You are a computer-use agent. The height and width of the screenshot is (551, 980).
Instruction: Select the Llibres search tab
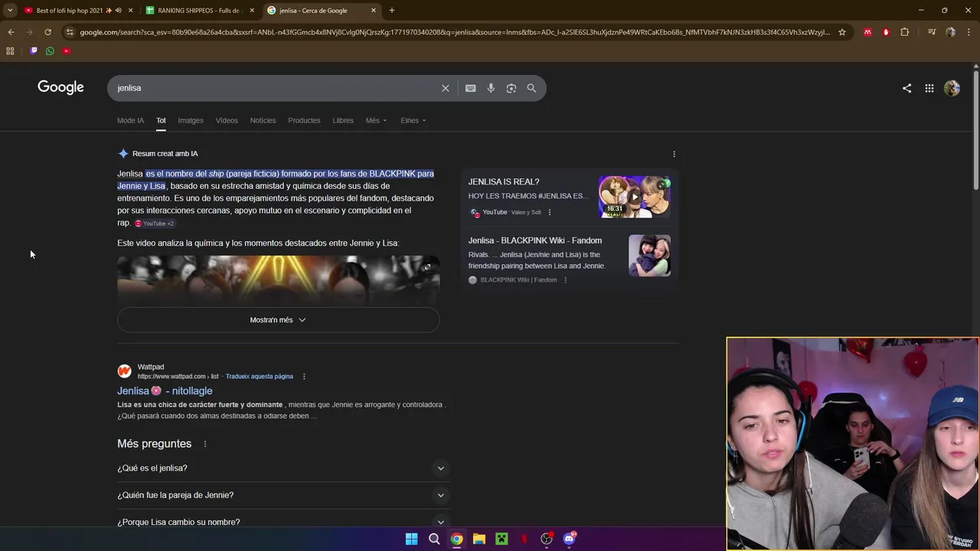[x=343, y=120]
